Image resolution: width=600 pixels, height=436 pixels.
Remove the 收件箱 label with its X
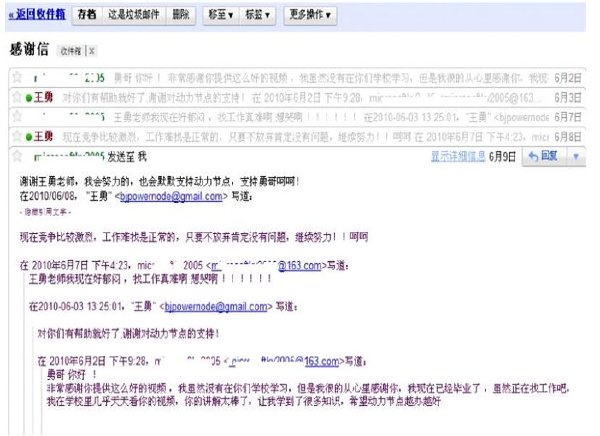tap(92, 51)
